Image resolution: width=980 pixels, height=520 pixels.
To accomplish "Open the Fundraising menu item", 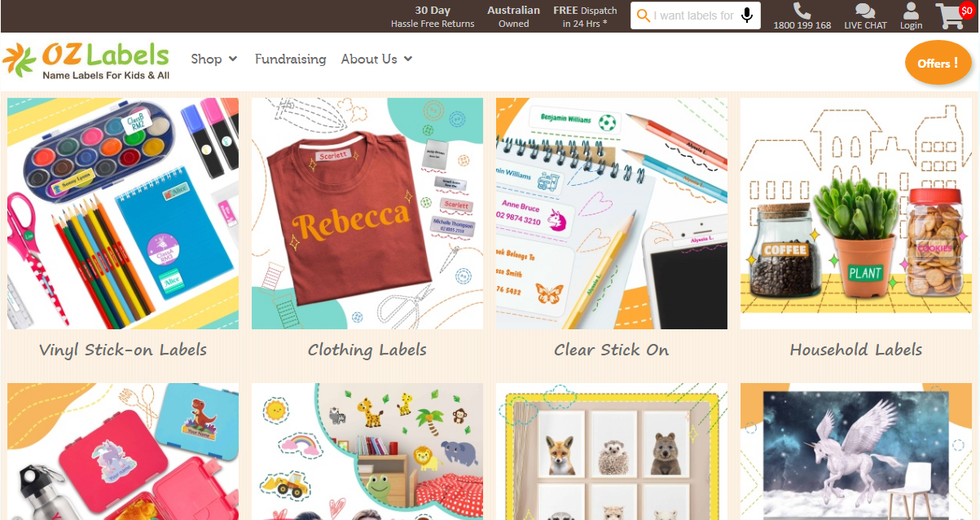I will coord(290,59).
